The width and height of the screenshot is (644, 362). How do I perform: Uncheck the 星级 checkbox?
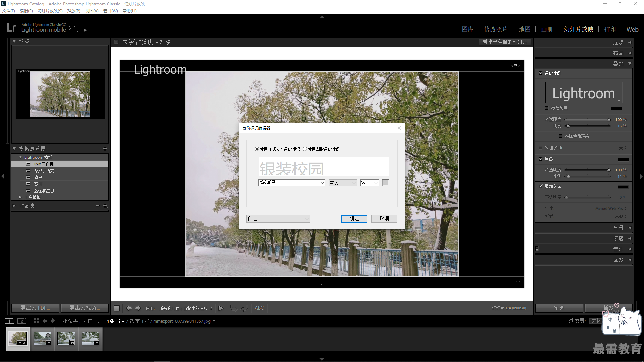point(541,159)
